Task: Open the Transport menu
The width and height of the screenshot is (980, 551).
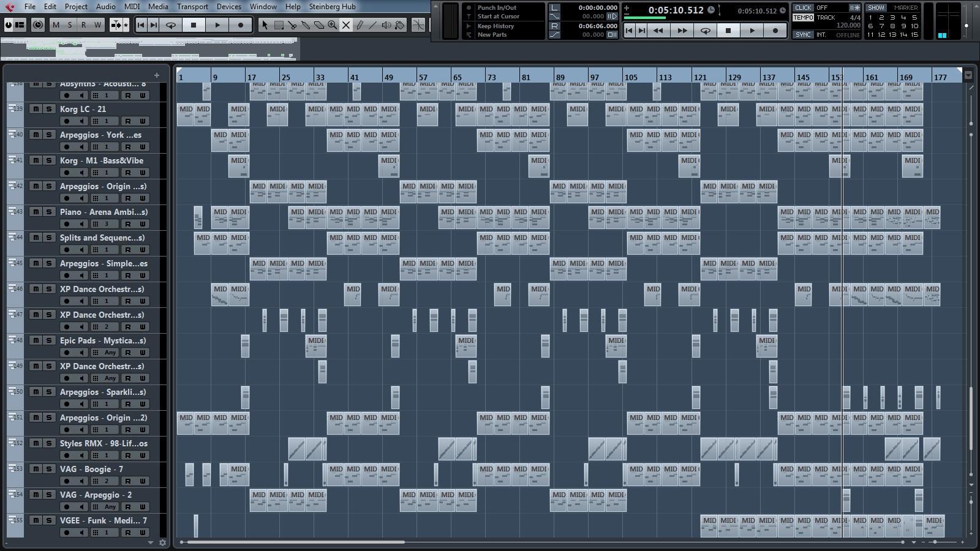Action: coord(192,7)
